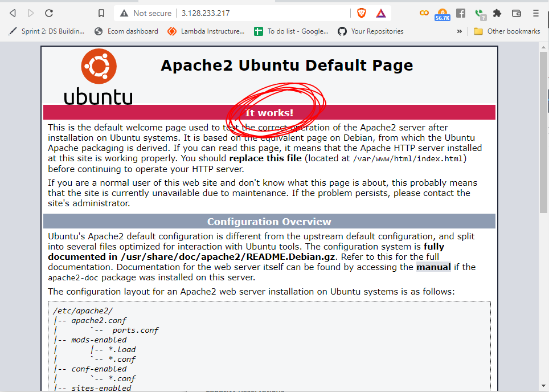Click the scrollbar down arrow

[x=543, y=385]
